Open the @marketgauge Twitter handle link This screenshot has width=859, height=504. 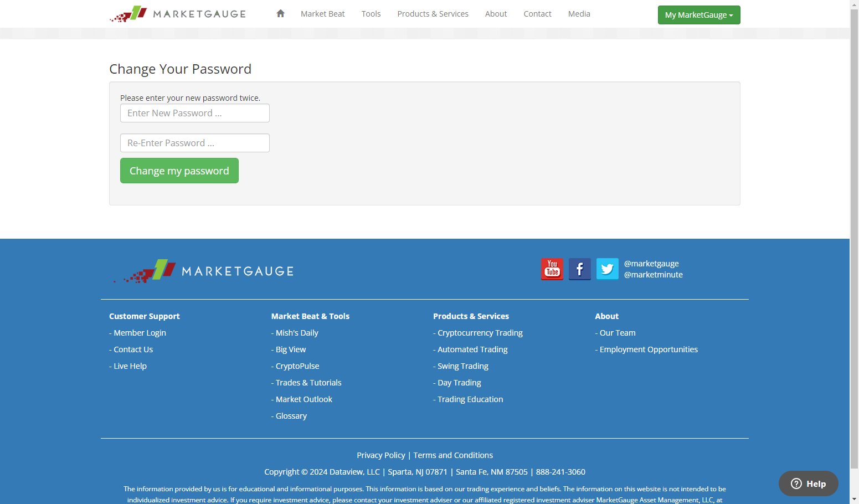pos(651,264)
